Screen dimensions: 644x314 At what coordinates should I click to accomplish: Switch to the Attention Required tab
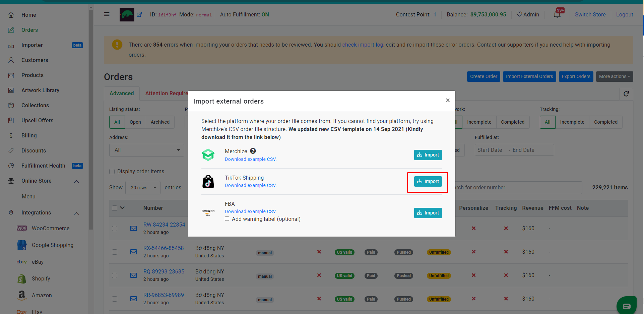coord(167,93)
